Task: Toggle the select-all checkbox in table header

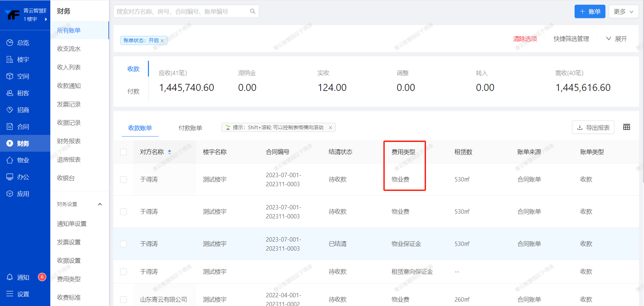Action: point(123,152)
